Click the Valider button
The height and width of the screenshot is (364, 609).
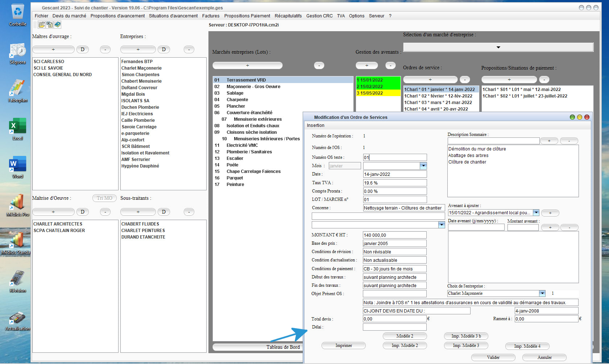pos(493,357)
